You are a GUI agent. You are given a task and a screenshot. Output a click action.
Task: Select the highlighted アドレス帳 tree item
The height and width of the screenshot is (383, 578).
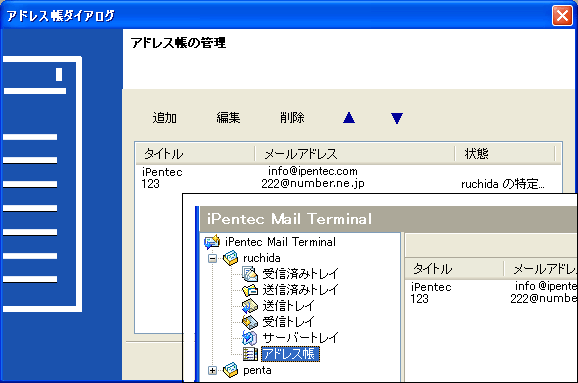pyautogui.click(x=290, y=354)
